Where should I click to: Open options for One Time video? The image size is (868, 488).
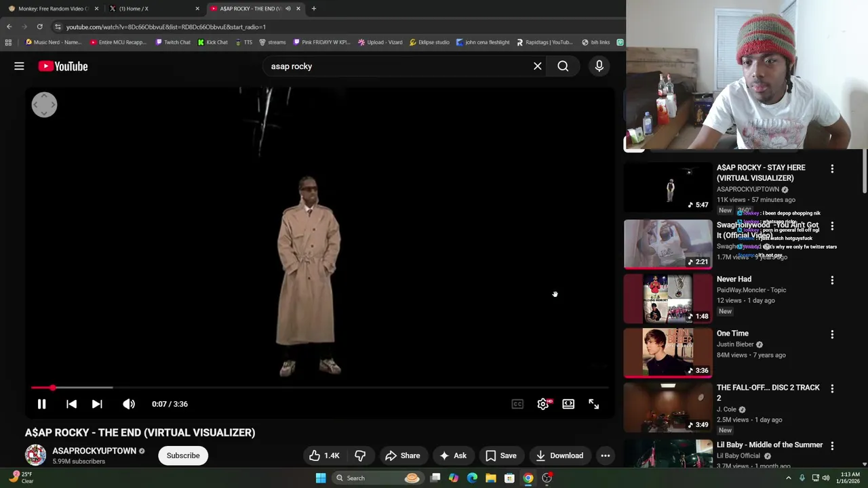832,334
